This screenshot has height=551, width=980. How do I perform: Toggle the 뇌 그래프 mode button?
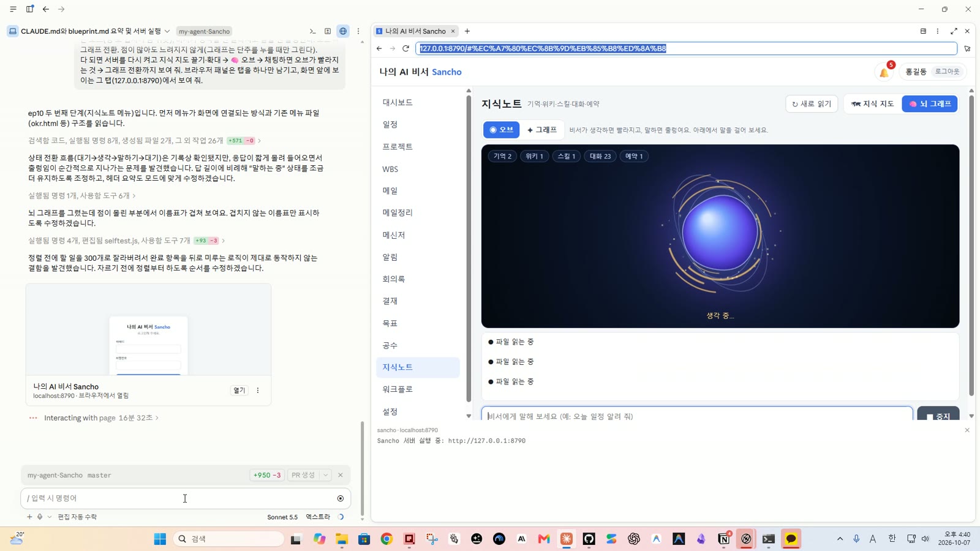(929, 104)
